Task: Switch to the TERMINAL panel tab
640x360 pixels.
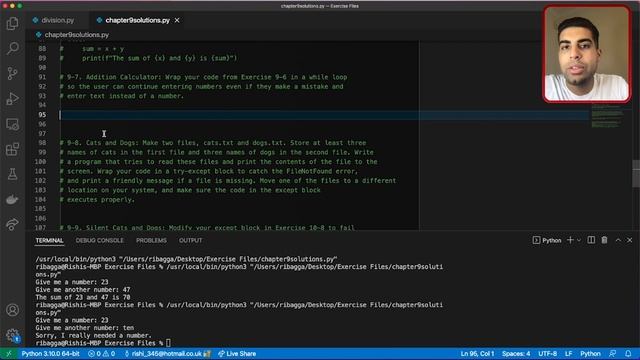Action: [49, 240]
